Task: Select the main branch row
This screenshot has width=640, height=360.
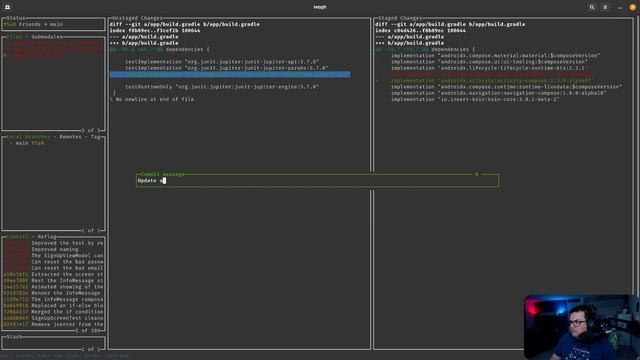Action: (x=53, y=143)
